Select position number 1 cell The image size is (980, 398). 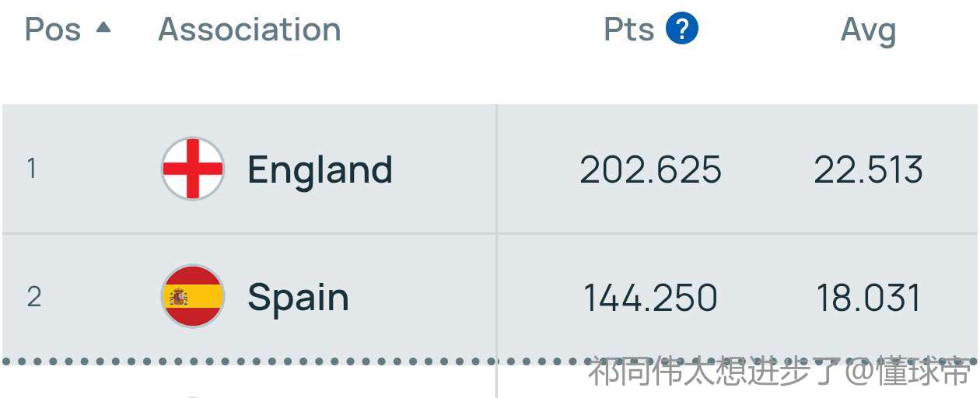pyautogui.click(x=32, y=169)
